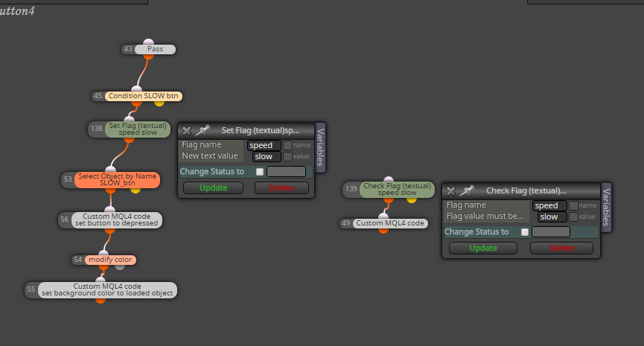Click block number 139 label
Image resolution: width=644 pixels, height=346 pixels.
[351, 189]
